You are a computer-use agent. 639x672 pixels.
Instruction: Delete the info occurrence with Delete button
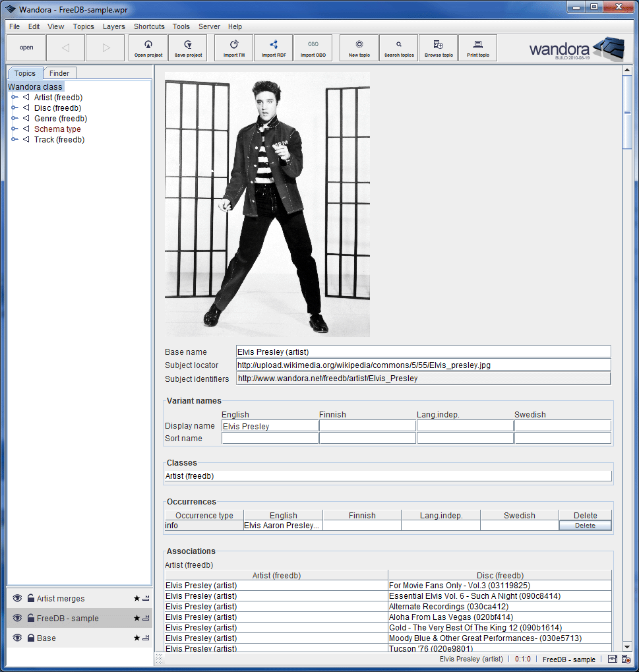(x=584, y=525)
